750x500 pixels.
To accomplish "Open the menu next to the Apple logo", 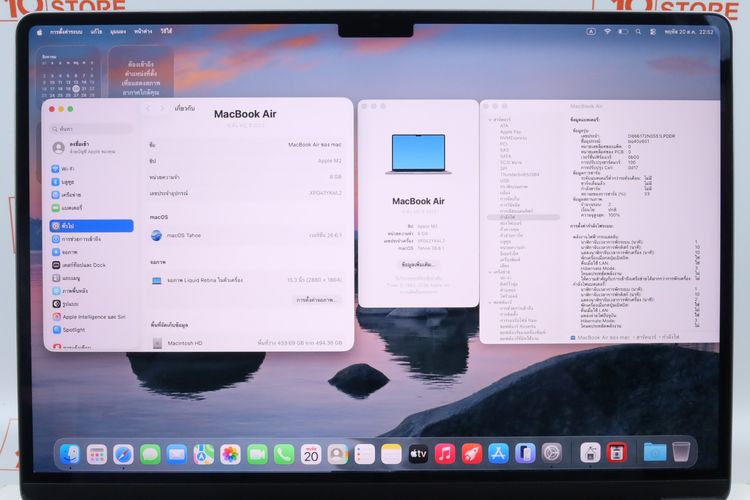I will tap(66, 32).
